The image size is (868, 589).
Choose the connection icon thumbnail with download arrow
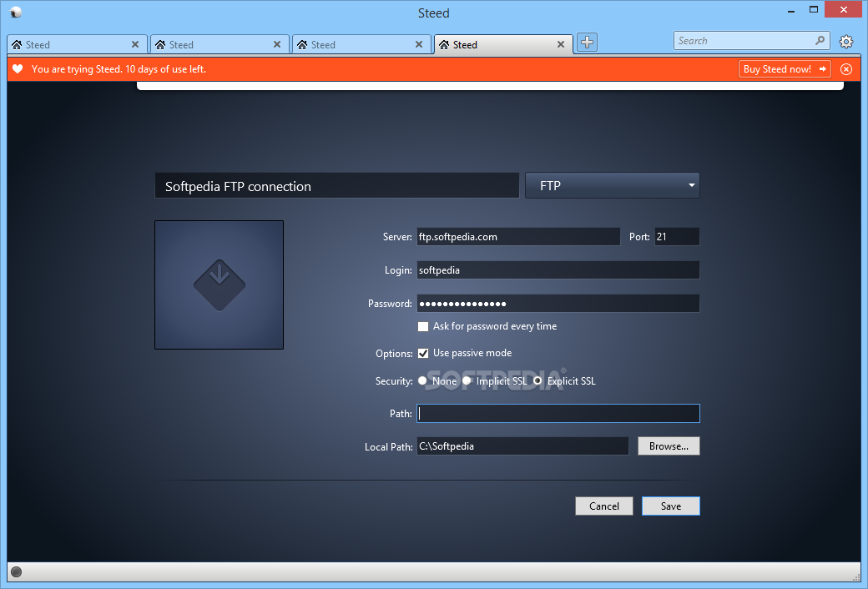[220, 285]
